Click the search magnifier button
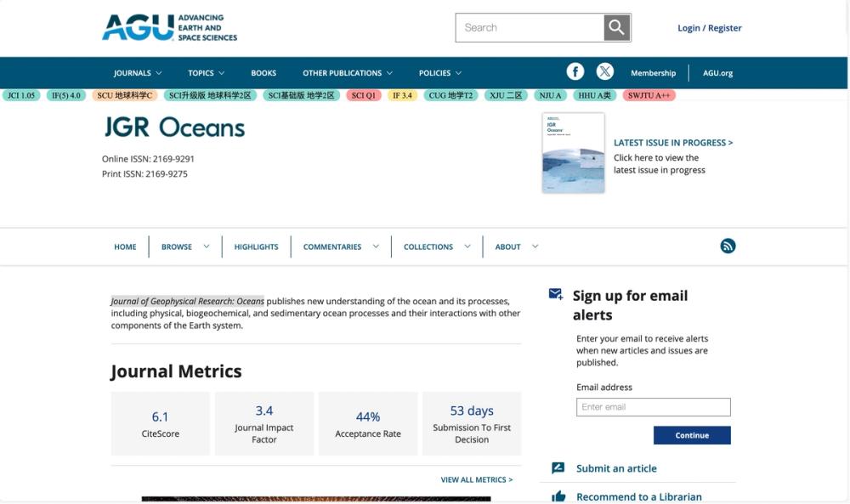The height and width of the screenshot is (504, 850). (617, 28)
